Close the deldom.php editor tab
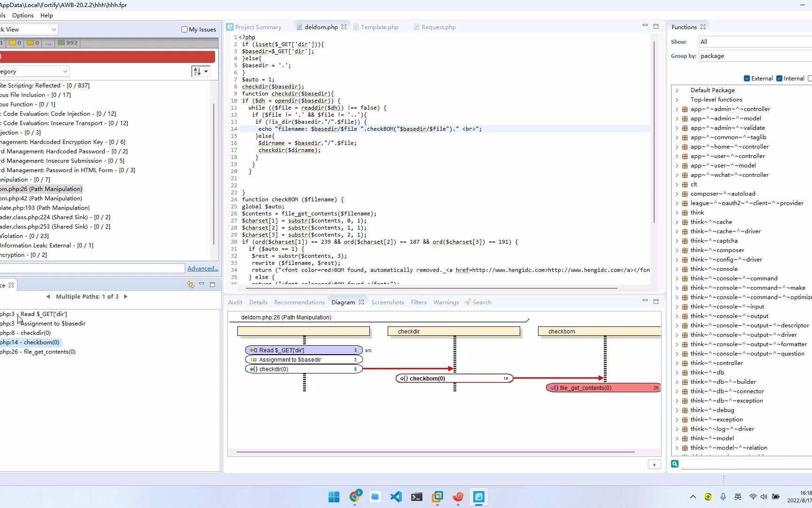This screenshot has width=812, height=508. [x=344, y=27]
